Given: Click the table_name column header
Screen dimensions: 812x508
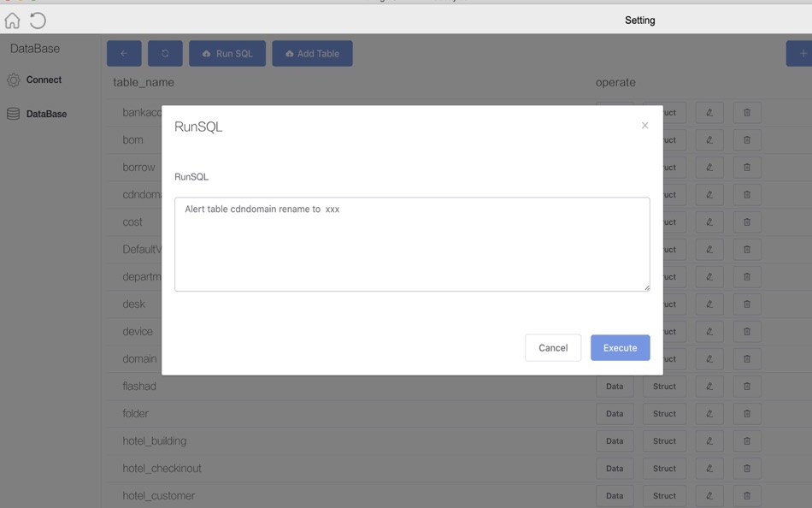Looking at the screenshot, I should tap(144, 82).
